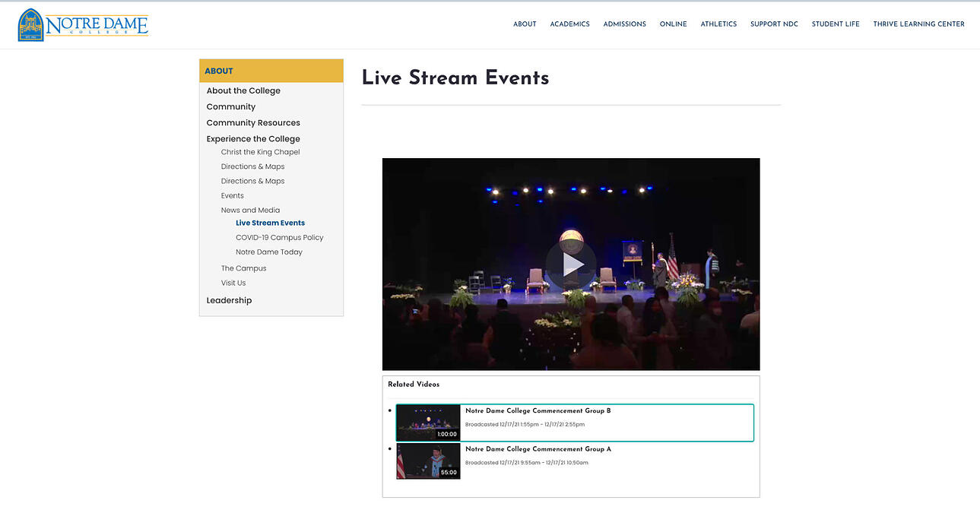The height and width of the screenshot is (513, 980).
Task: Click the Leadership sidebar item
Action: [229, 299]
